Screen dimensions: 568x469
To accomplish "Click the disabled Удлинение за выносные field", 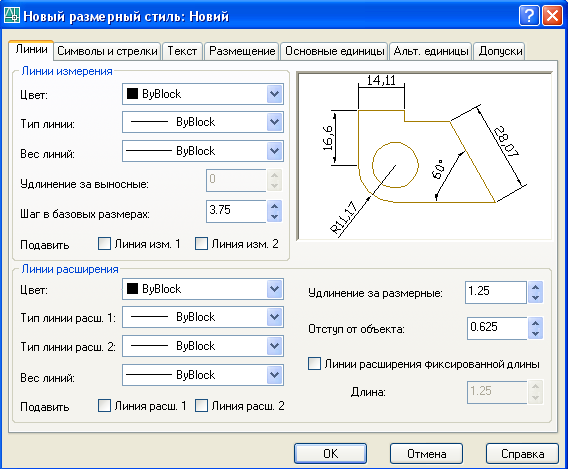I will point(236,180).
